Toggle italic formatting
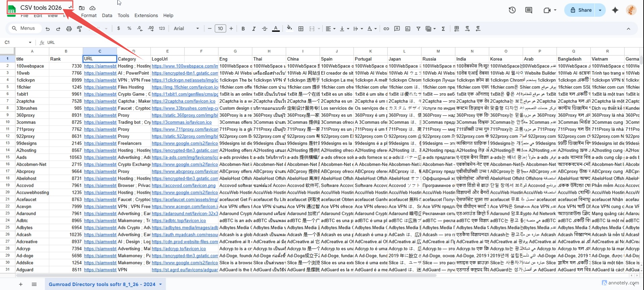The width and height of the screenshot is (644, 290). 254,29
